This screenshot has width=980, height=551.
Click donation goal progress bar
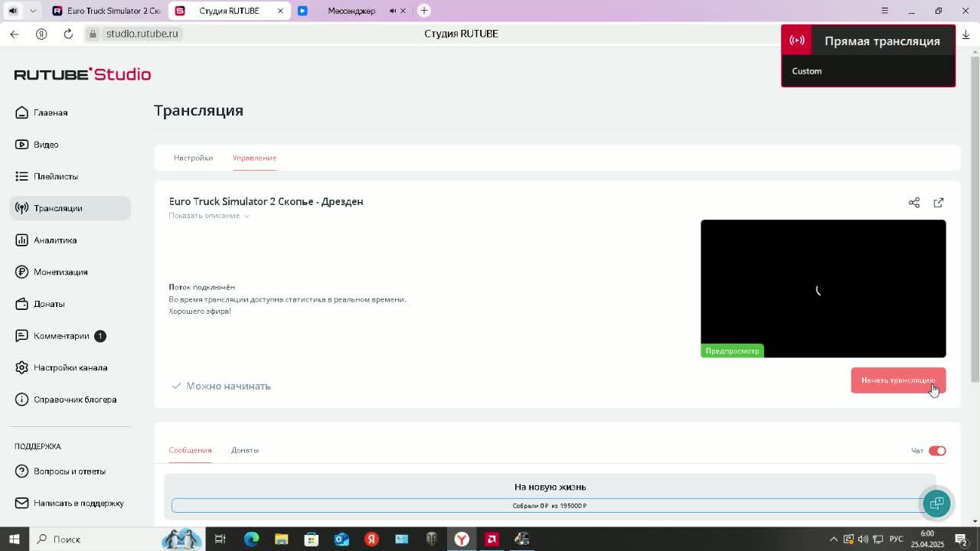click(550, 506)
